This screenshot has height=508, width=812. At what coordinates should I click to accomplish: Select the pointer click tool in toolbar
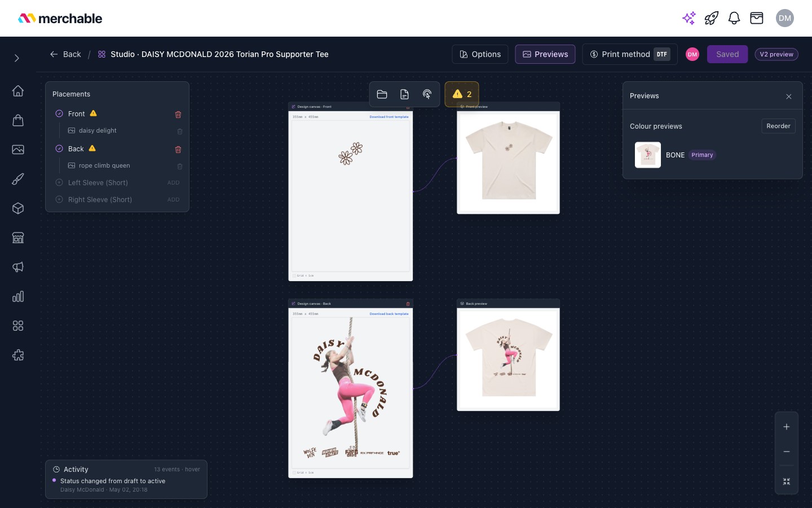pyautogui.click(x=427, y=94)
